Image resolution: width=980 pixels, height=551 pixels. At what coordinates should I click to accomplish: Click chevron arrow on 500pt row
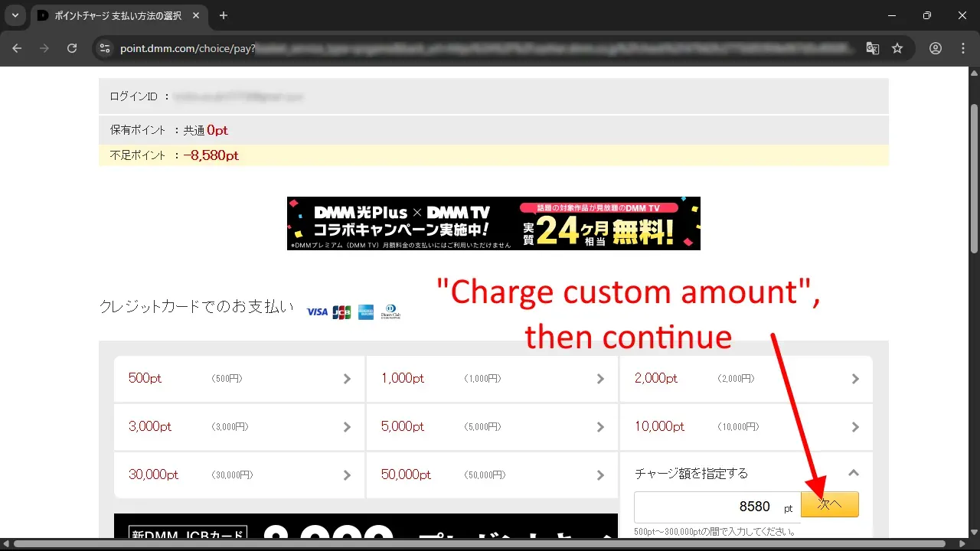point(347,379)
